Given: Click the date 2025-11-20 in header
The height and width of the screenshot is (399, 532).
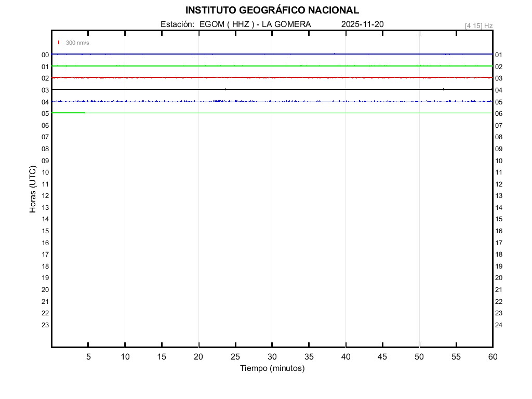Looking at the screenshot, I should 362,24.
